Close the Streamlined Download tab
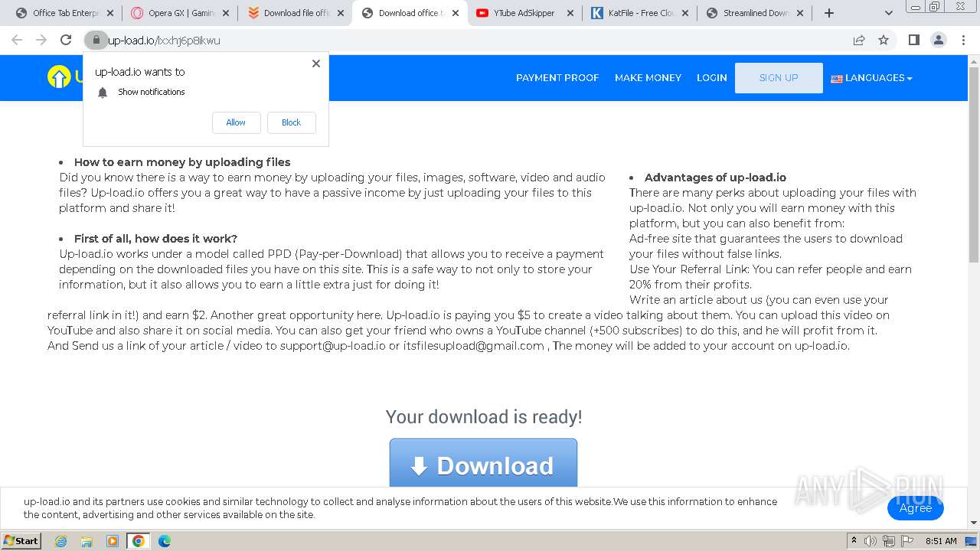Viewport: 980px width, 551px height. (x=800, y=13)
